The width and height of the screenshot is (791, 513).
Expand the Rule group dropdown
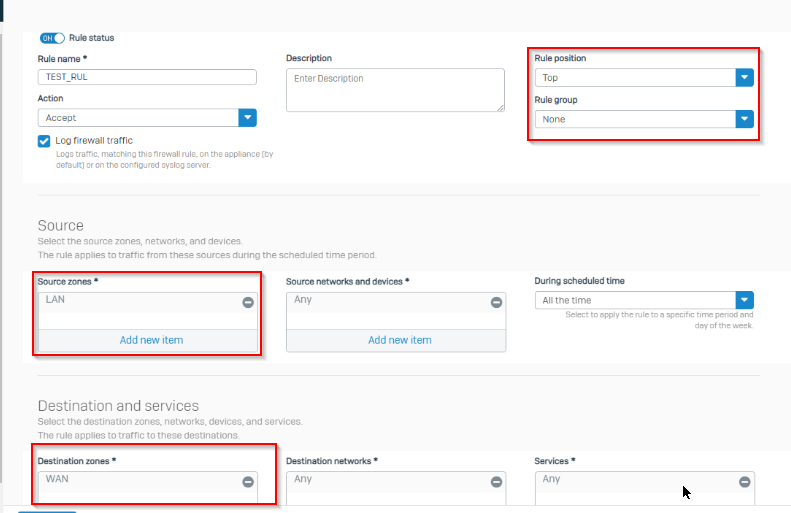(744, 119)
